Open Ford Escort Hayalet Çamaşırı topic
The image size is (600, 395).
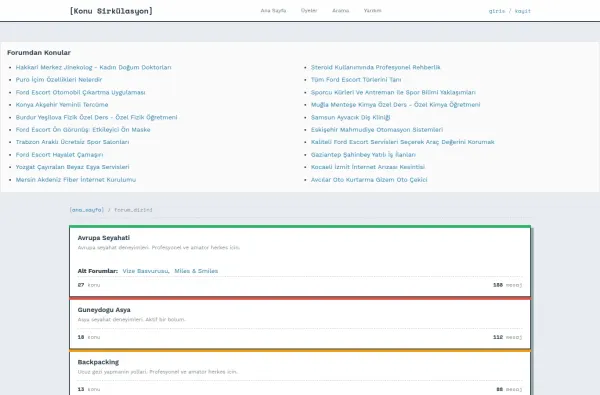click(x=59, y=155)
